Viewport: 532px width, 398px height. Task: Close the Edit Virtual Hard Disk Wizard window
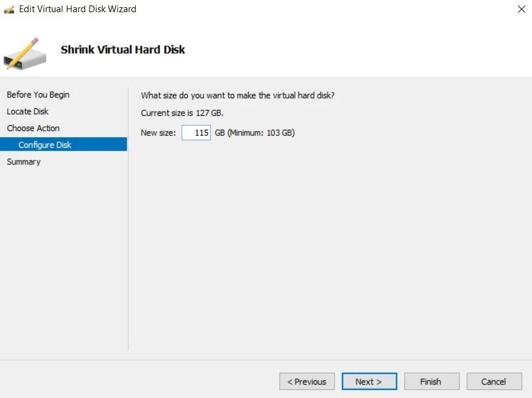point(521,9)
